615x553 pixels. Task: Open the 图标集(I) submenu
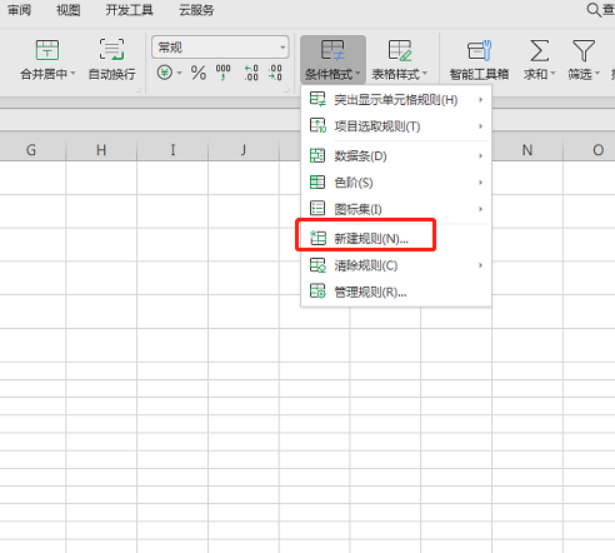tap(396, 209)
